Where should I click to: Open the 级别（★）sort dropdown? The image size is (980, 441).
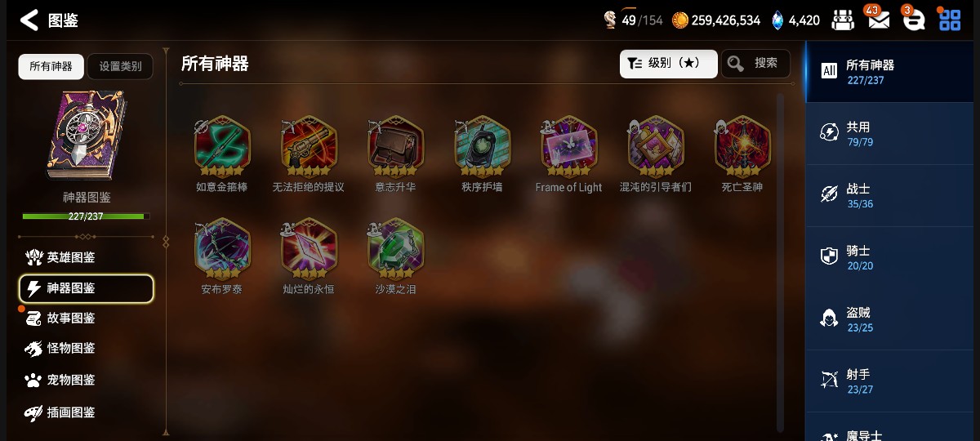tap(668, 64)
